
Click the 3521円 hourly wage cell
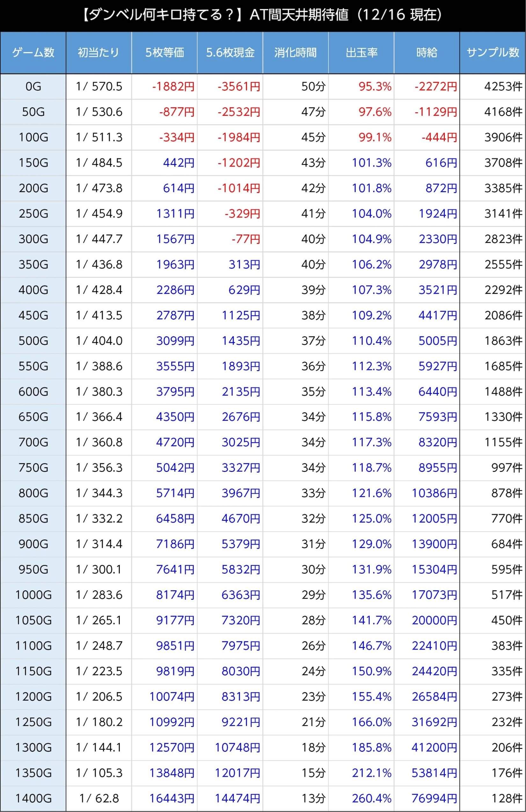[x=427, y=290]
